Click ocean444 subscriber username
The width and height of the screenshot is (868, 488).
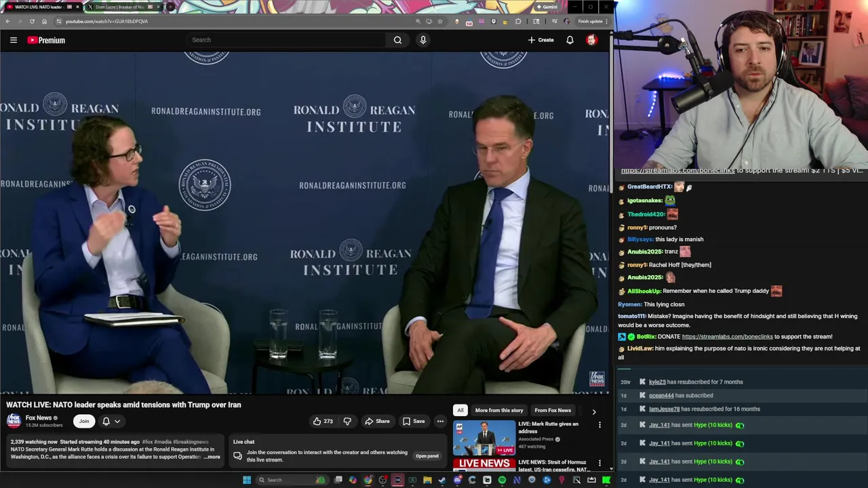coord(661,396)
